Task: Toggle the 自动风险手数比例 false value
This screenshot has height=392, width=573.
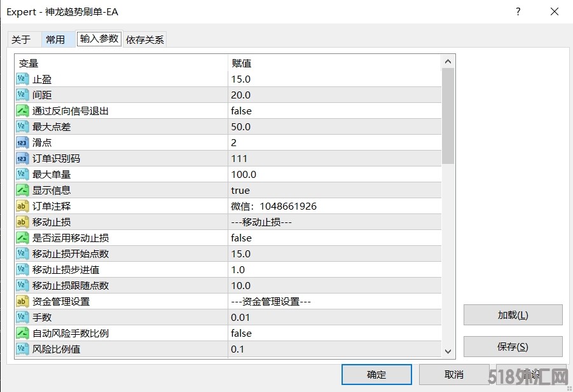Action: point(242,334)
